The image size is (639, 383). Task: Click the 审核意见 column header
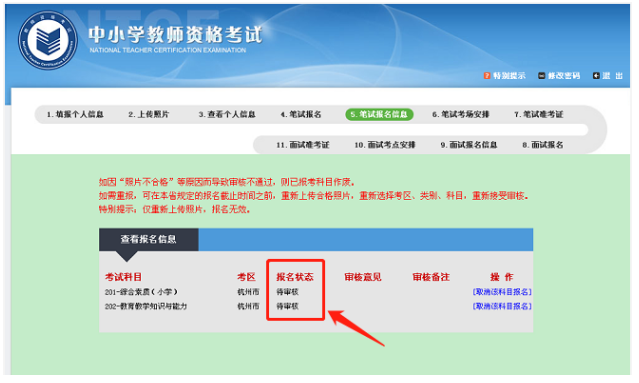[363, 277]
